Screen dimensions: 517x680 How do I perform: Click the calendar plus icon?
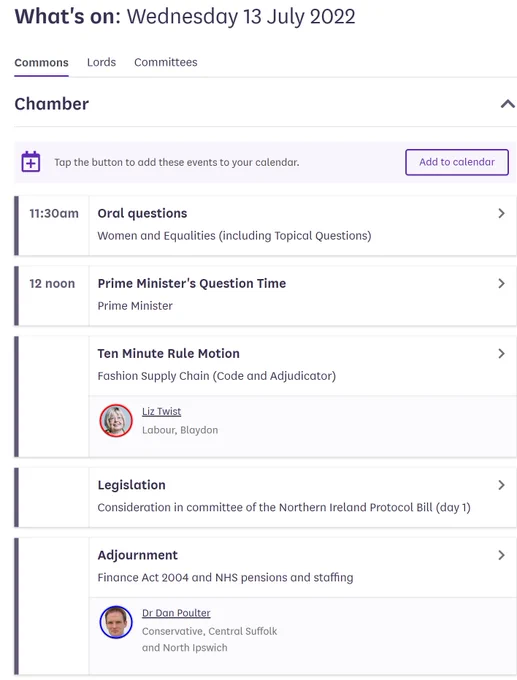click(x=31, y=162)
